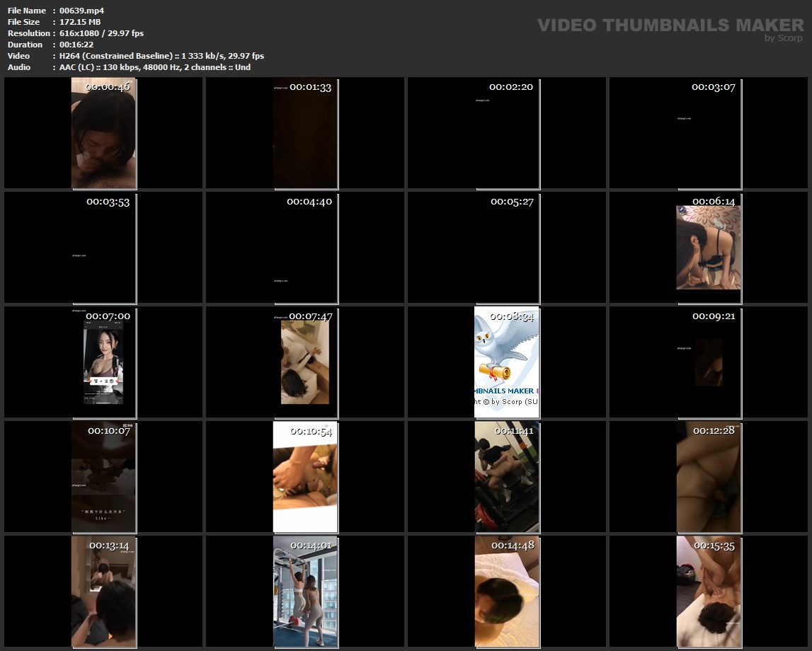Pick the gym frame stamped 00:14:01
Viewport: 812px width, 651px height.
tap(305, 592)
